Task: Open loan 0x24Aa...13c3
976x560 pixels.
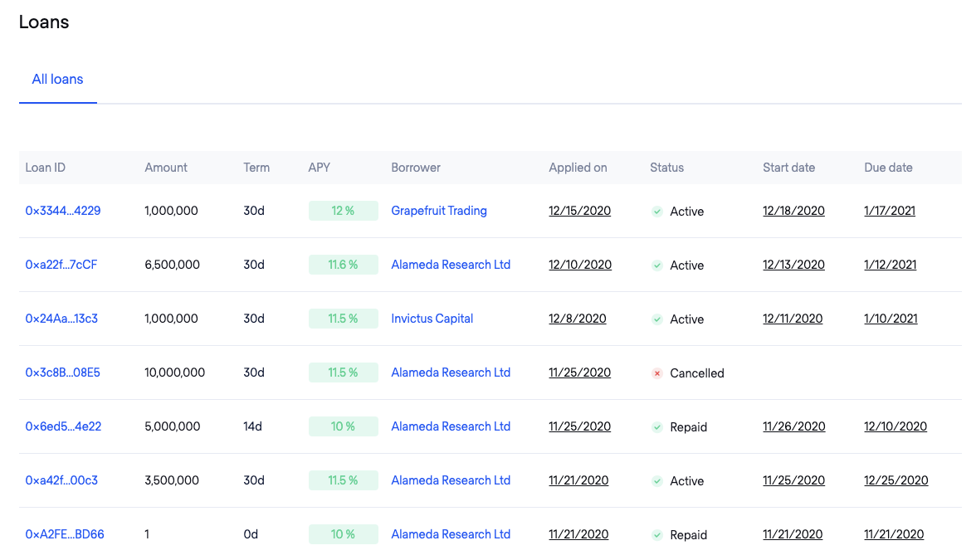Action: [61, 319]
